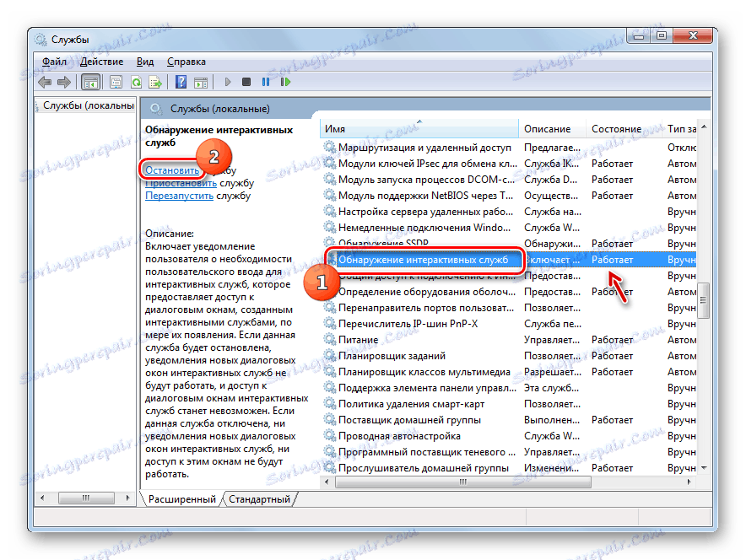The width and height of the screenshot is (746, 560).
Task: Sort by the Тип запуска column header
Action: coord(680,129)
